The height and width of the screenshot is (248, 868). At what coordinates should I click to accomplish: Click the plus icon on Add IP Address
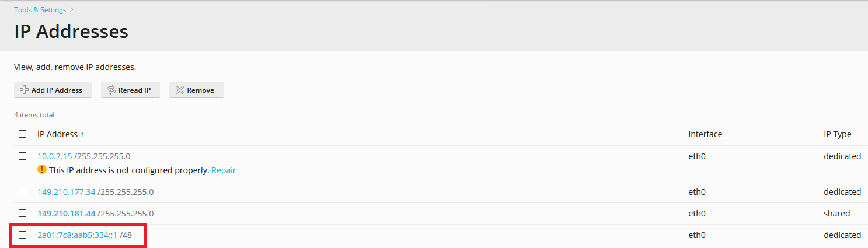(x=24, y=90)
